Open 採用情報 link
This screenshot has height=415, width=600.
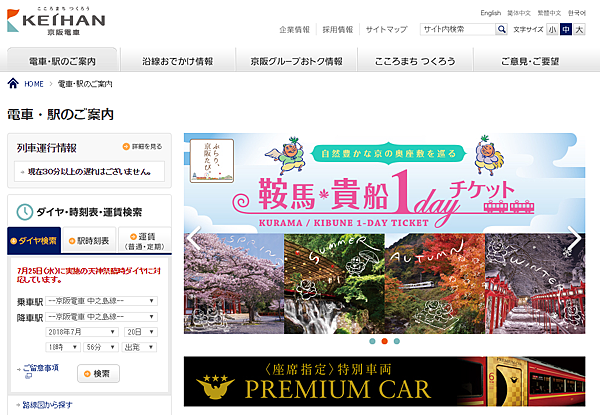tap(338, 29)
